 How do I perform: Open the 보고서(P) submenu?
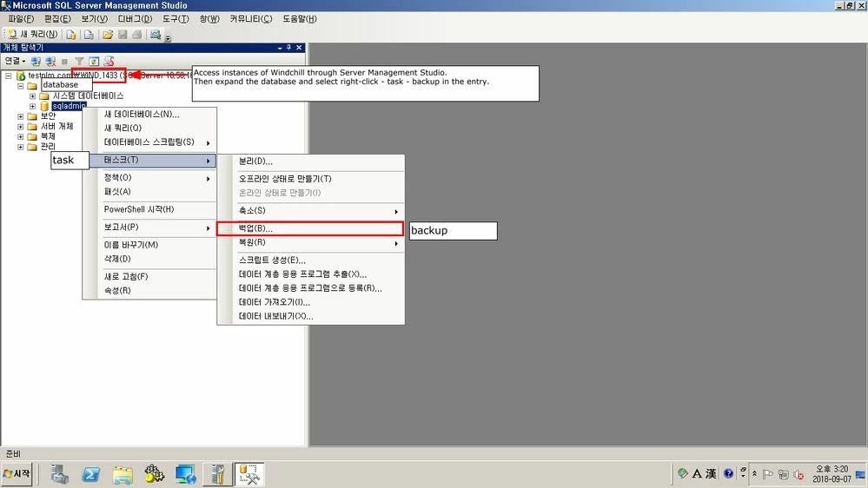(149, 227)
